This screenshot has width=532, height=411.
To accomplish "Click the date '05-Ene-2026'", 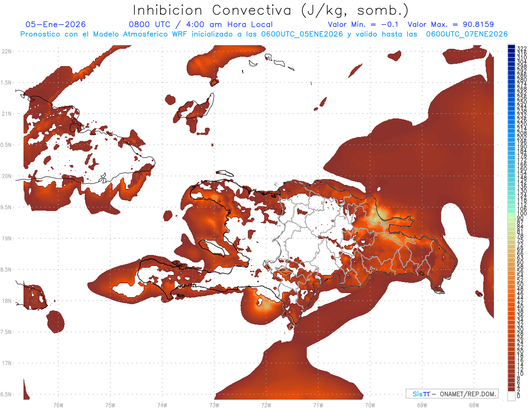I will [x=55, y=24].
